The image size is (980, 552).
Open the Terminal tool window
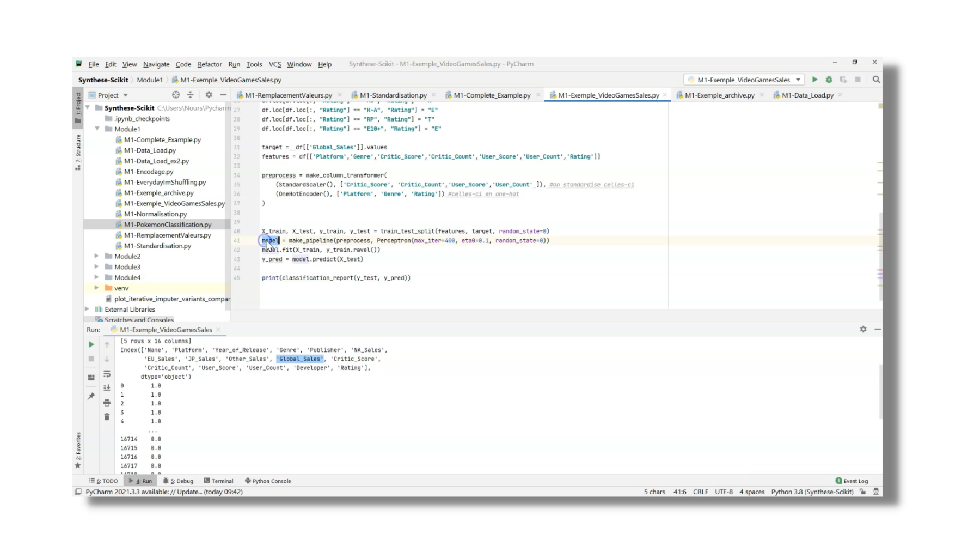(x=218, y=481)
